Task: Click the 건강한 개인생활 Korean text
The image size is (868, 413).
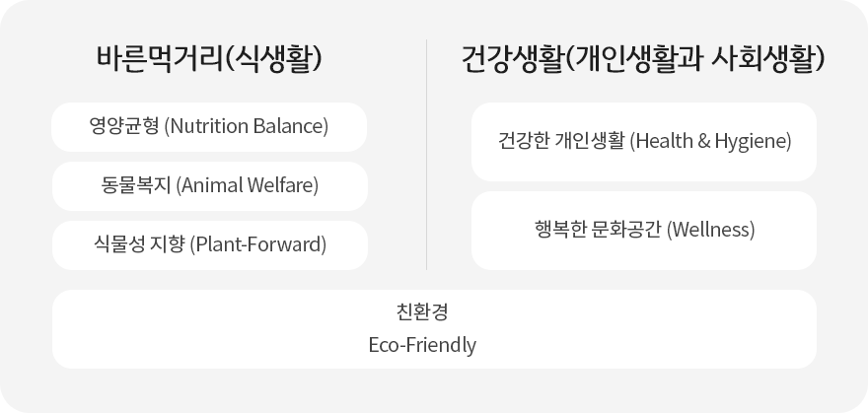Action: (561, 142)
